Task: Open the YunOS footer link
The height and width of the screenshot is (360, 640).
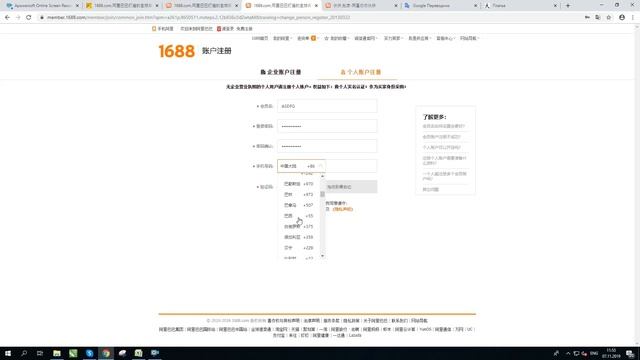Action: pyautogui.click(x=425, y=329)
